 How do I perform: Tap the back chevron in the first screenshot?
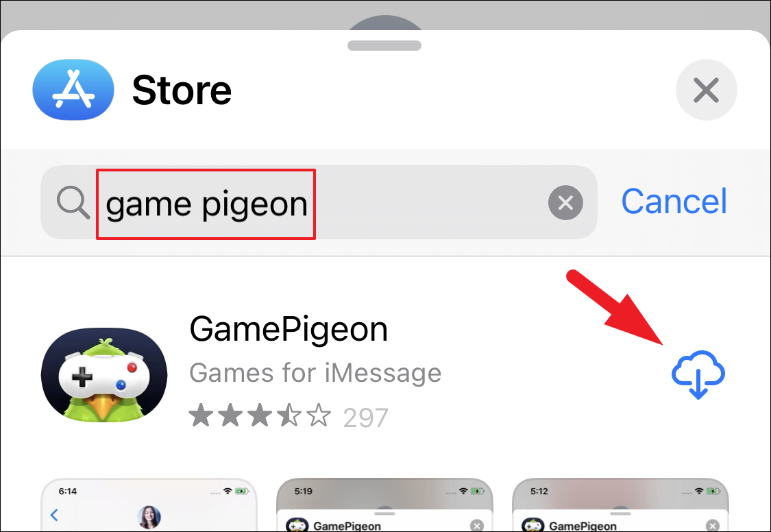pyautogui.click(x=54, y=515)
